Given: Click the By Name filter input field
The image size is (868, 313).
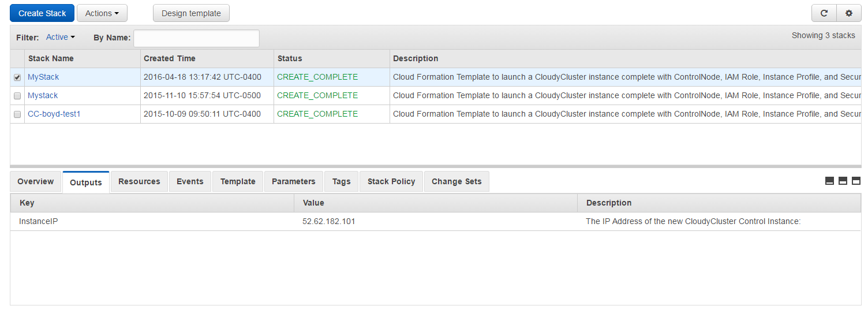Looking at the screenshot, I should coord(196,39).
